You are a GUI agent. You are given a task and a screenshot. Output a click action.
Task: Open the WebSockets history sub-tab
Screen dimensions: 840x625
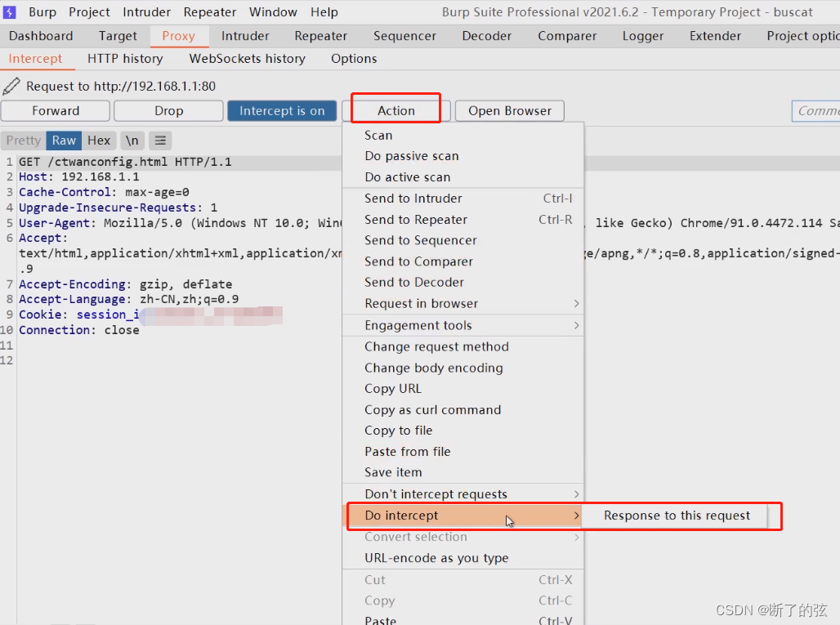point(247,58)
